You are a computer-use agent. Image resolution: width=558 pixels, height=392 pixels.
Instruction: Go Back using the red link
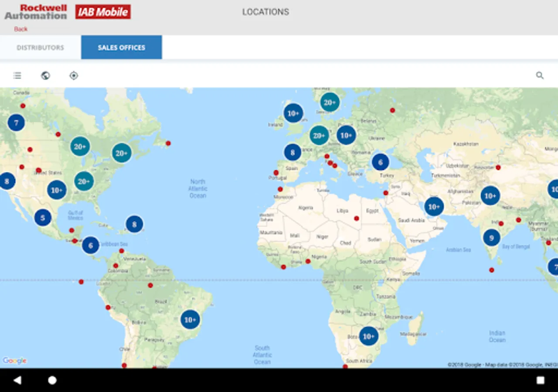point(21,29)
